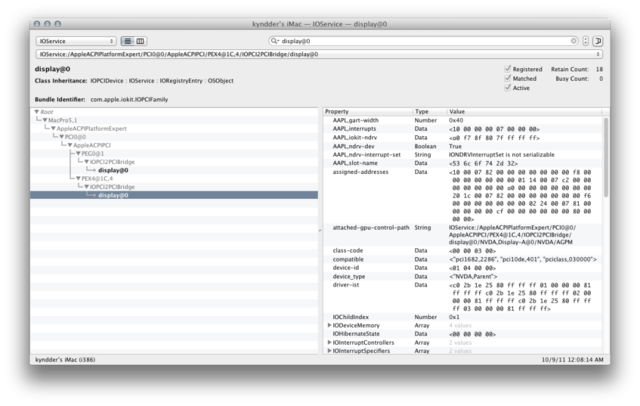
Task: Clear the display@0 search text
Action: (573, 41)
